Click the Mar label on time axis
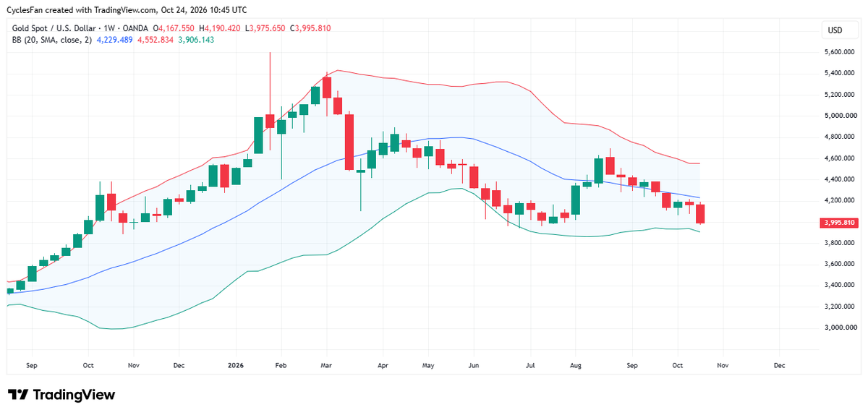 (x=326, y=366)
